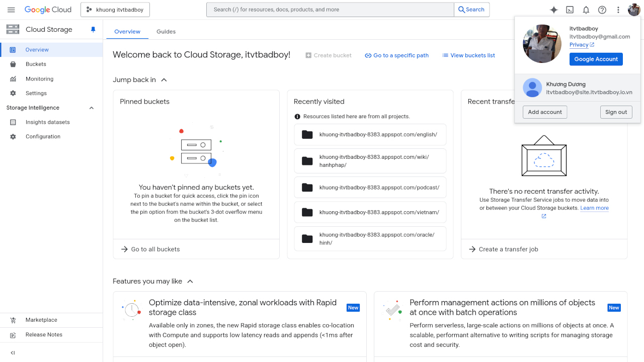Click the Marketplace cart icon
Screen dimensions: 644x362
click(13, 320)
